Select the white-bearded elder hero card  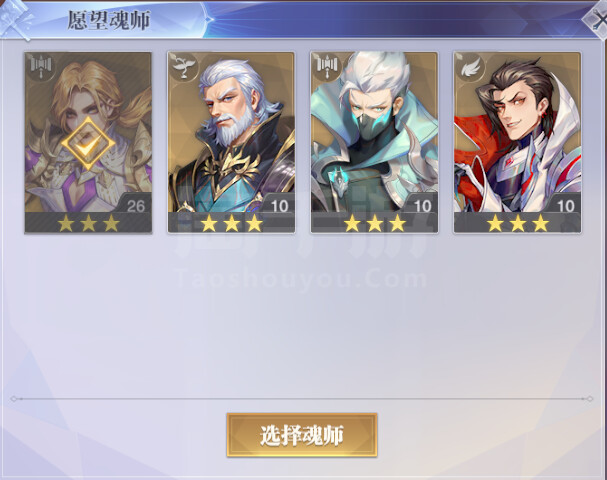[231, 142]
